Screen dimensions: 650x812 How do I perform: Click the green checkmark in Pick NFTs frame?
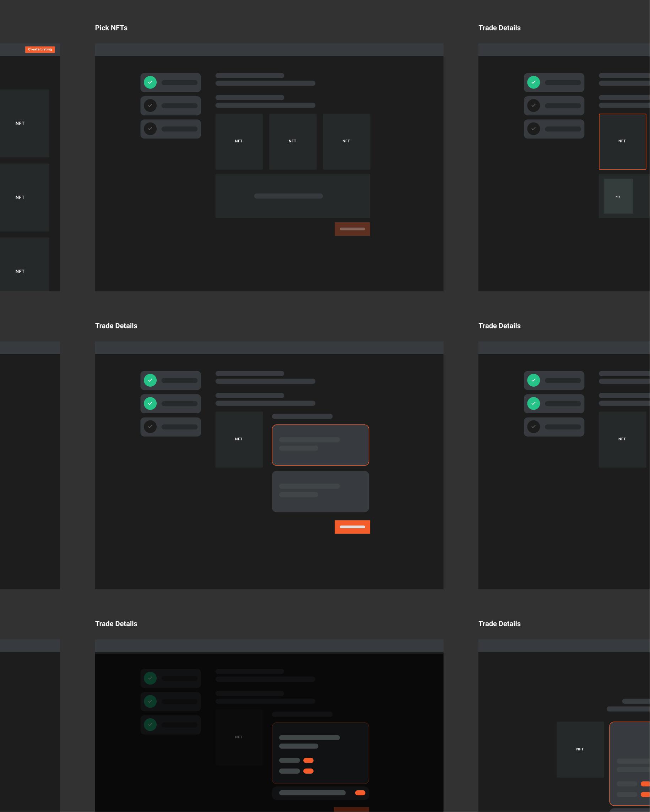pyautogui.click(x=150, y=82)
